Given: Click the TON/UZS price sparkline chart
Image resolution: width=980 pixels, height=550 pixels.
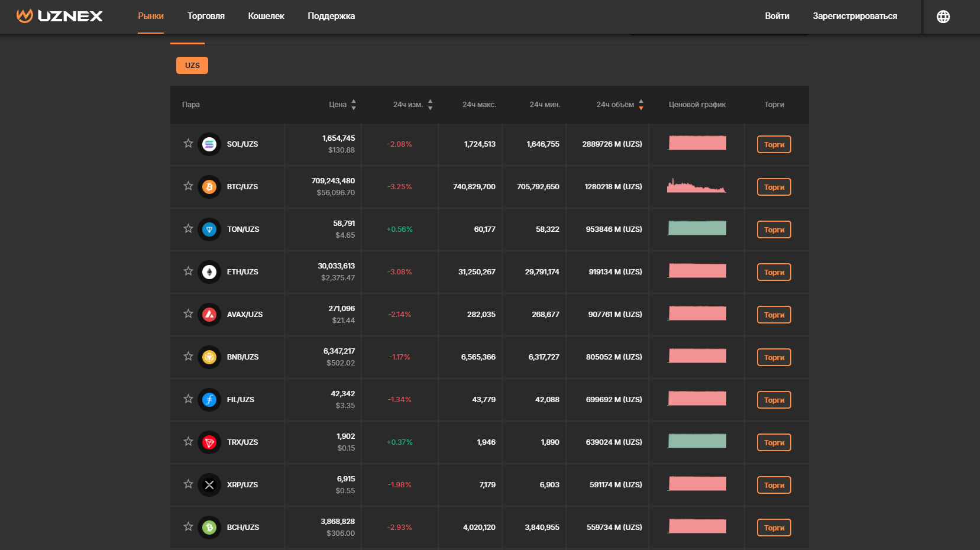Looking at the screenshot, I should 697,228.
